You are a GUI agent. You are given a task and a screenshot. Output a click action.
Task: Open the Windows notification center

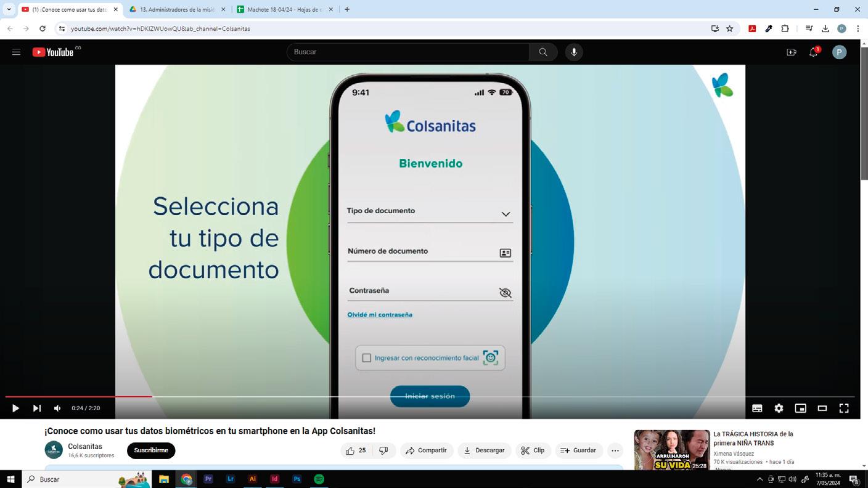coord(854,479)
